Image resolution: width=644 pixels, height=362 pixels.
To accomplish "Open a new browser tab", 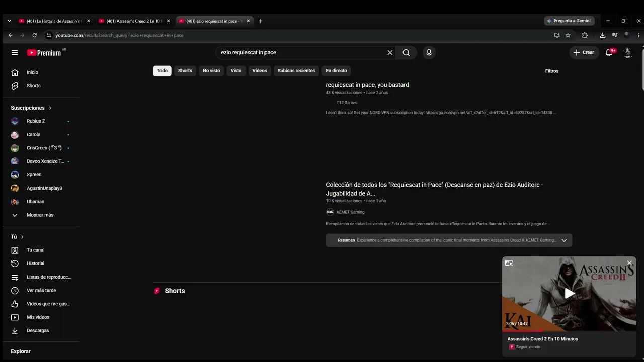I will pos(260,21).
